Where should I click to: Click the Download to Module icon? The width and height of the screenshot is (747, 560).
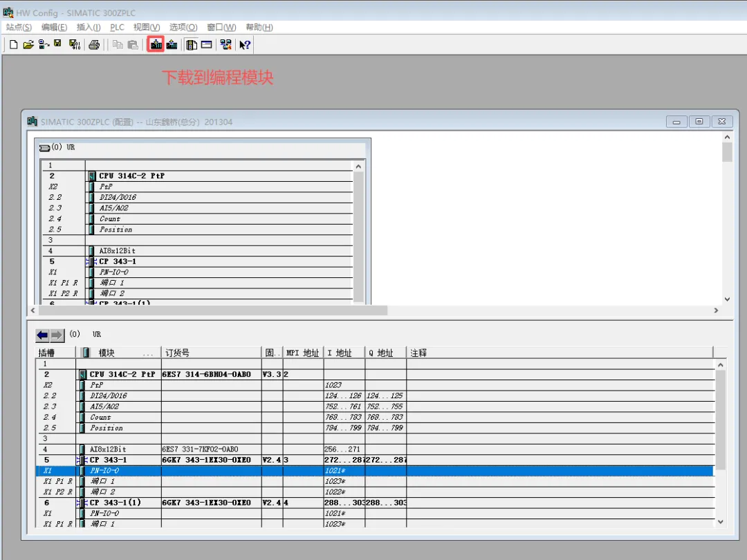click(x=156, y=45)
